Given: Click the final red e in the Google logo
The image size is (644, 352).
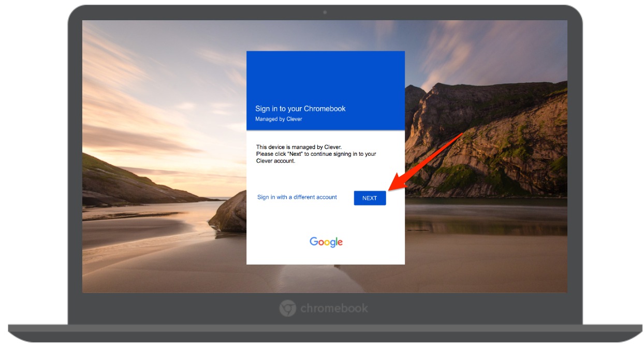Looking at the screenshot, I should tap(340, 242).
